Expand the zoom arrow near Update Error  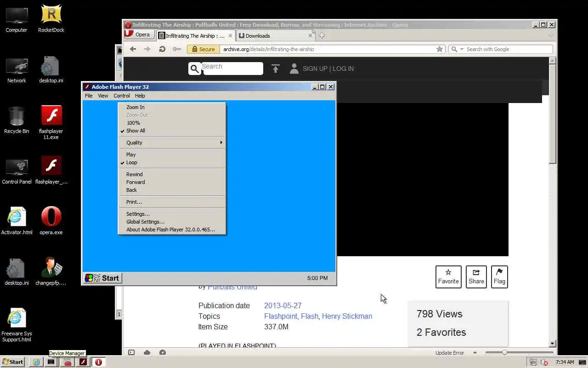(475, 353)
